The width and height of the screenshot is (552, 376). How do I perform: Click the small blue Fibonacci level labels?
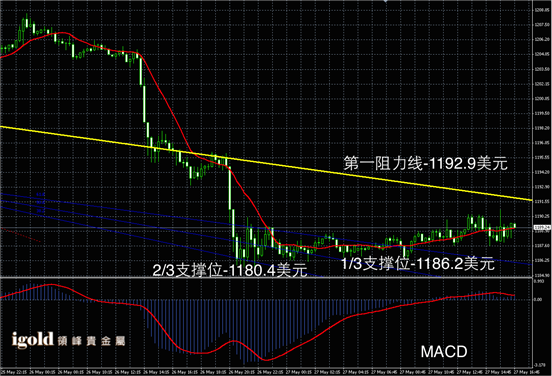[x=40, y=202]
